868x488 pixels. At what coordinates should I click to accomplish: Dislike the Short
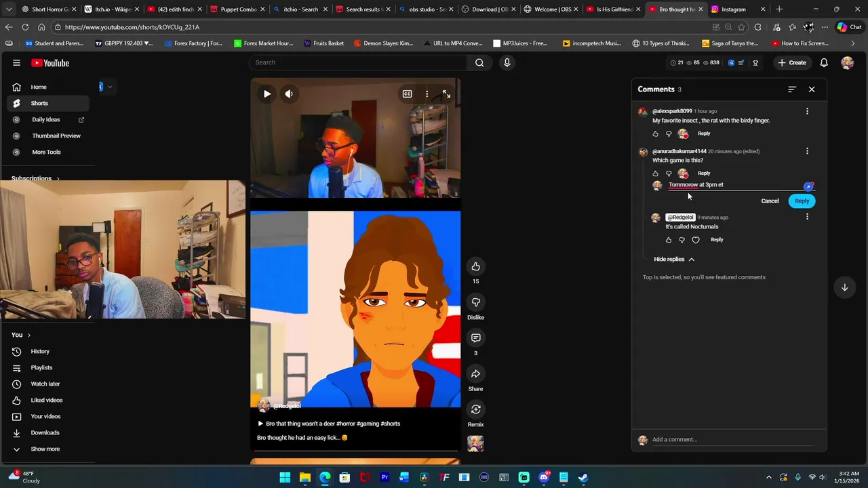pos(475,302)
